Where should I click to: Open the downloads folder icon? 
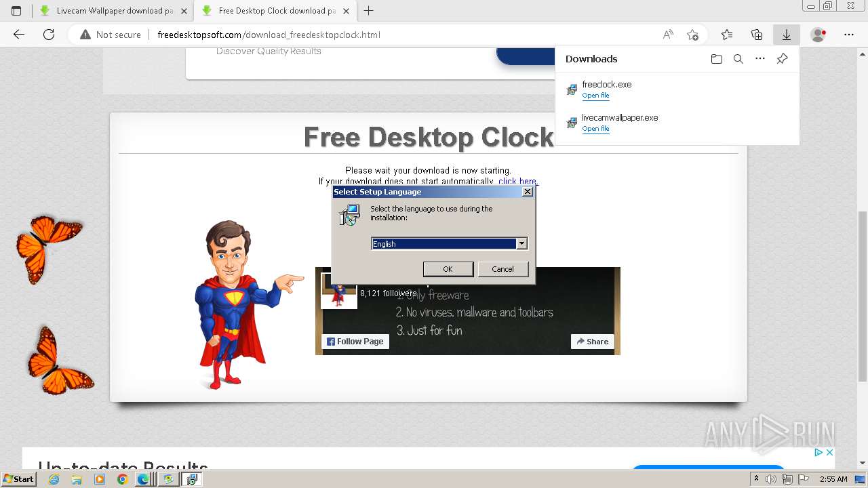[x=717, y=59]
